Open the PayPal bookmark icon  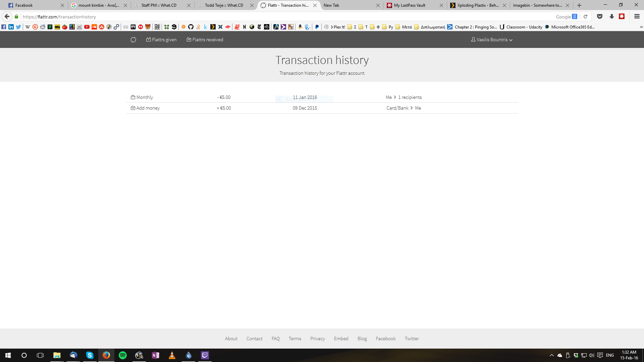(317, 27)
